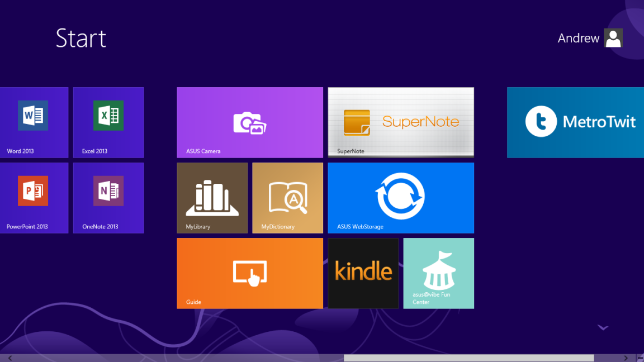Open the ASUS Camera app
Screen dimensions: 644x362
pyautogui.click(x=250, y=122)
